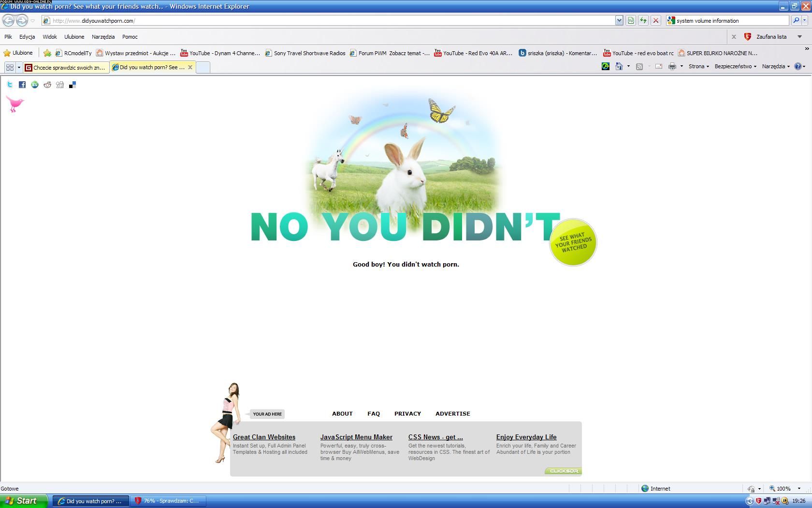
Task: Click the Facebook share icon
Action: pos(22,85)
